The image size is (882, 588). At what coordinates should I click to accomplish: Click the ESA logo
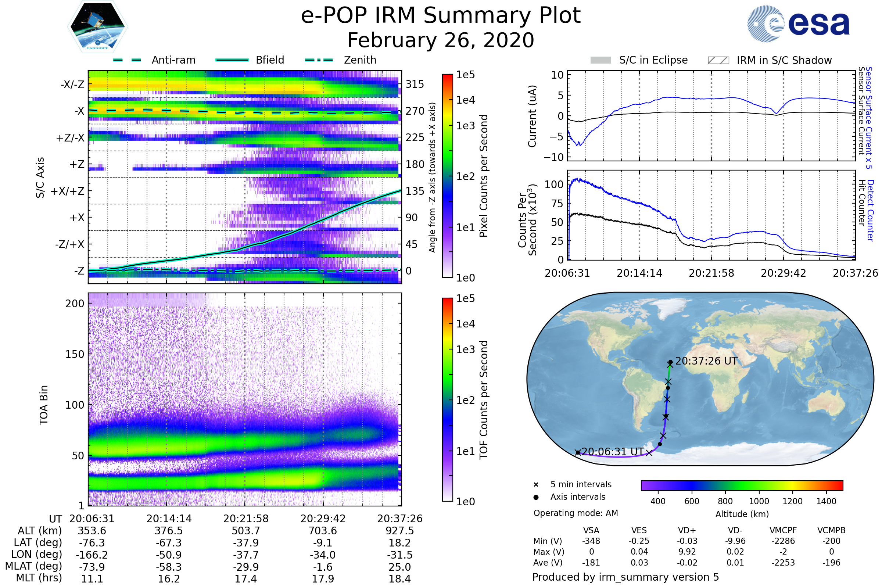pyautogui.click(x=798, y=24)
